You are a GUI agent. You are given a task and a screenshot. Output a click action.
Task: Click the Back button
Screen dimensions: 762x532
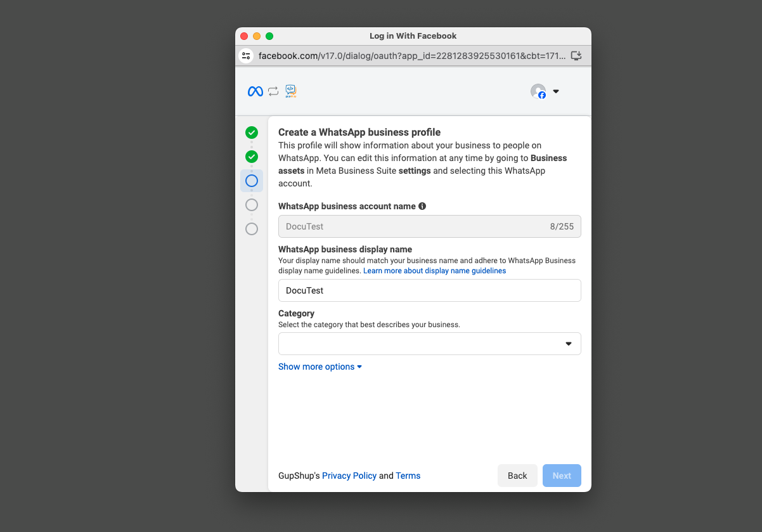tap(517, 476)
